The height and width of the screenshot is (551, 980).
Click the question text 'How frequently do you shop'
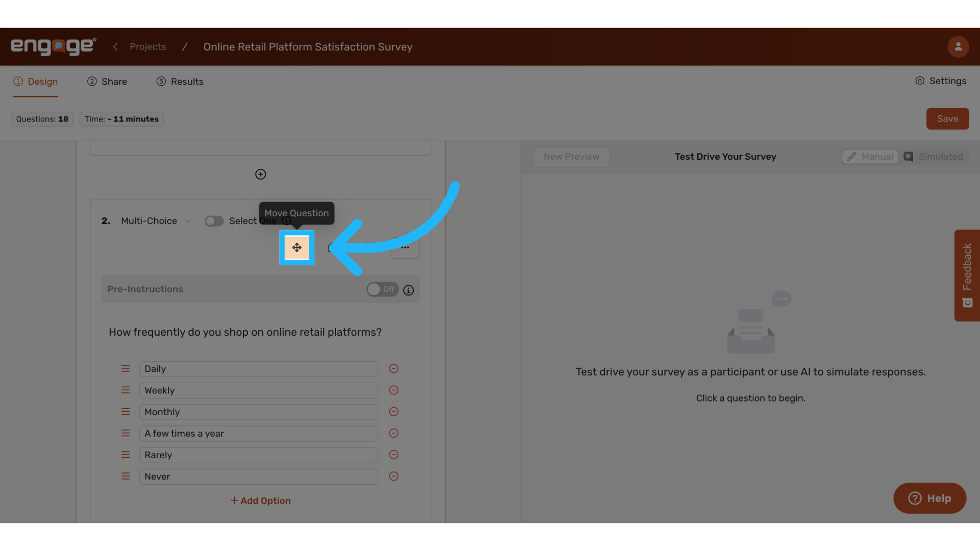click(x=245, y=332)
